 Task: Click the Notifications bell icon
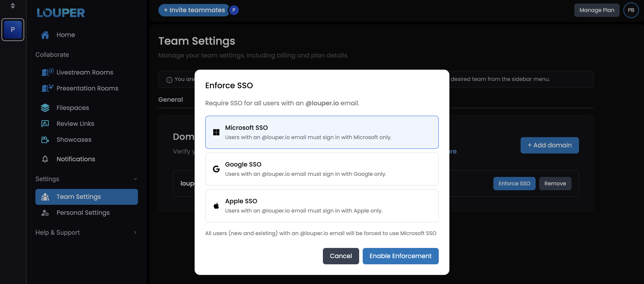point(45,159)
